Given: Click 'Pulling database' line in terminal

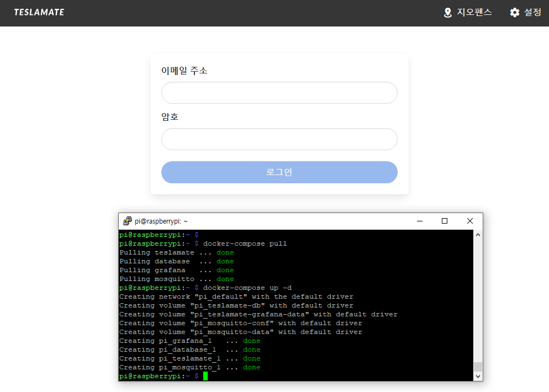Looking at the screenshot, I should (177, 261).
